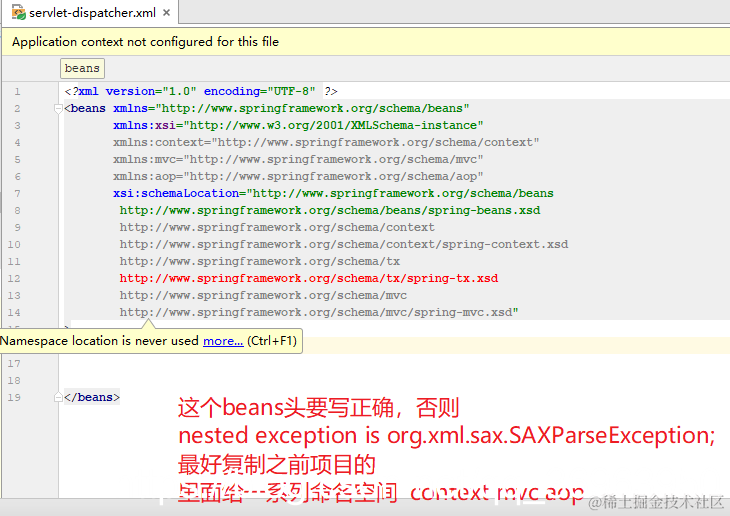Viewport: 730px width, 516px height.
Task: Click the schema/context URL on line 9
Action: coord(277,227)
